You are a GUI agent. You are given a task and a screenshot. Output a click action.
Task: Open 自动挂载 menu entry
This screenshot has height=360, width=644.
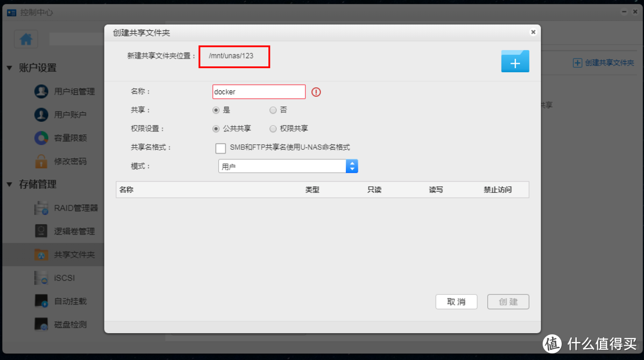click(x=70, y=301)
